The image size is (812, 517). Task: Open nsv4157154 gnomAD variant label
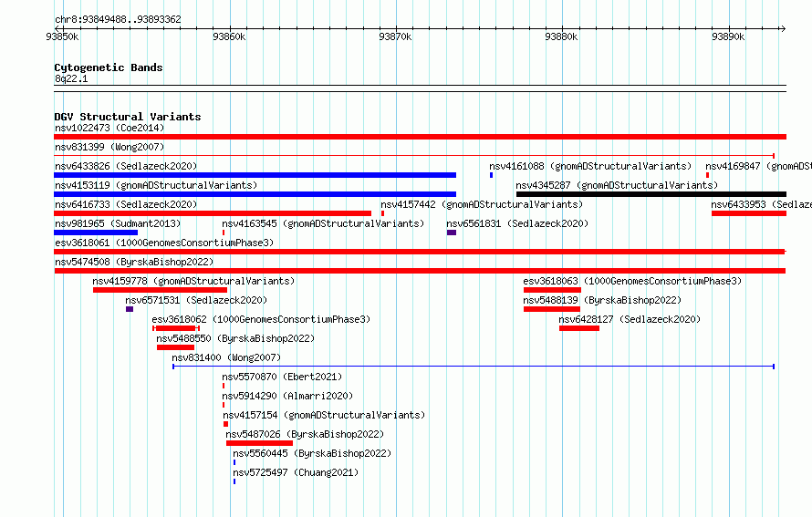coord(324,415)
